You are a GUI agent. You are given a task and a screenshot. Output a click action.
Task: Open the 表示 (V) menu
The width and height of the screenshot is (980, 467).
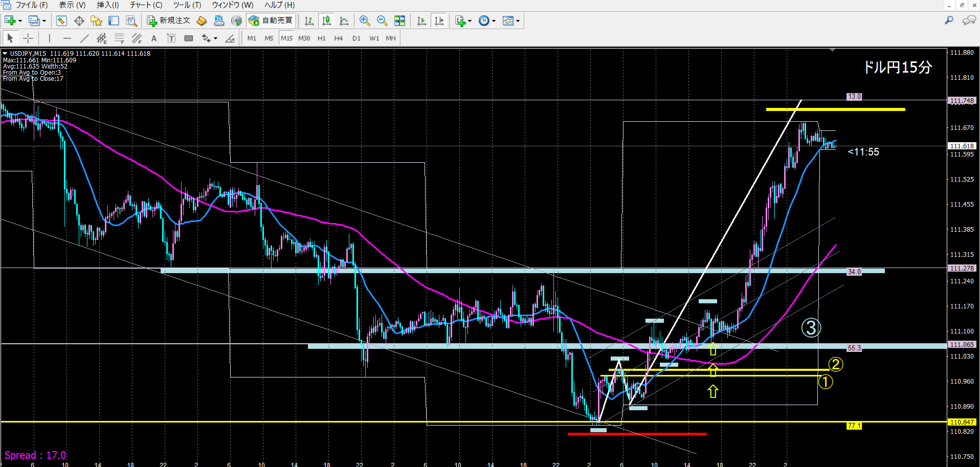click(72, 5)
